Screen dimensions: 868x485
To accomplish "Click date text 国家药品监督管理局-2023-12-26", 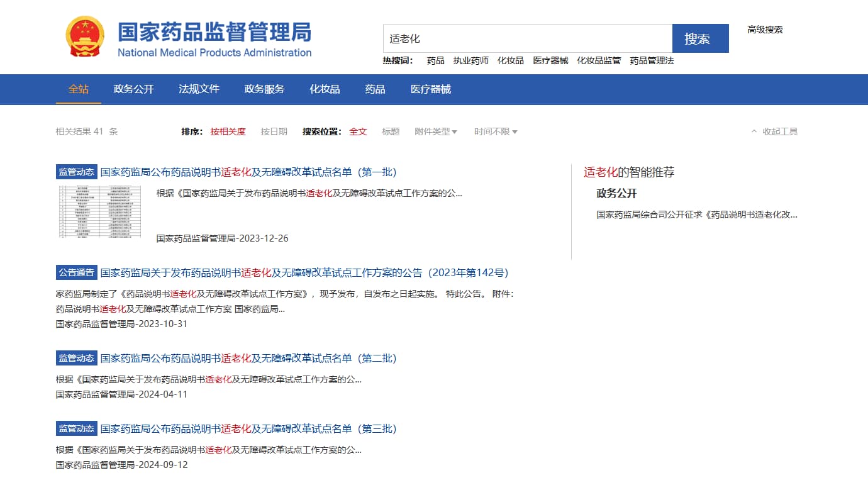I will click(x=223, y=238).
